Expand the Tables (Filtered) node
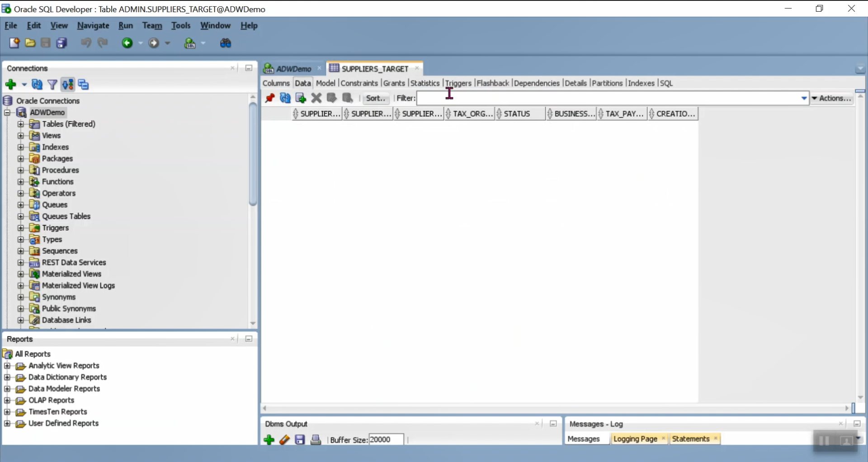Screen dimensions: 868x462 21,124
